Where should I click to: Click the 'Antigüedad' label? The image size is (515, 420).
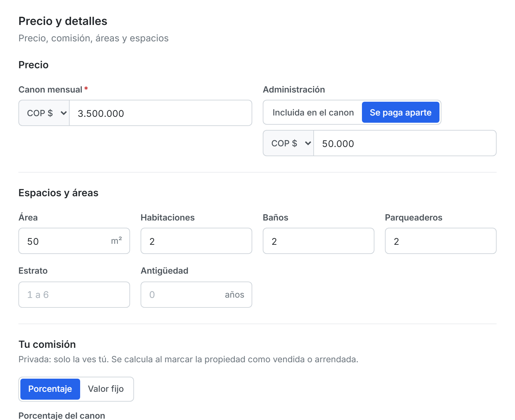[x=165, y=271]
